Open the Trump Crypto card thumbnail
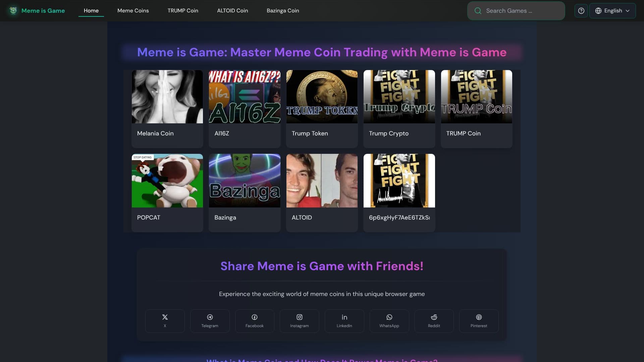 [399, 97]
